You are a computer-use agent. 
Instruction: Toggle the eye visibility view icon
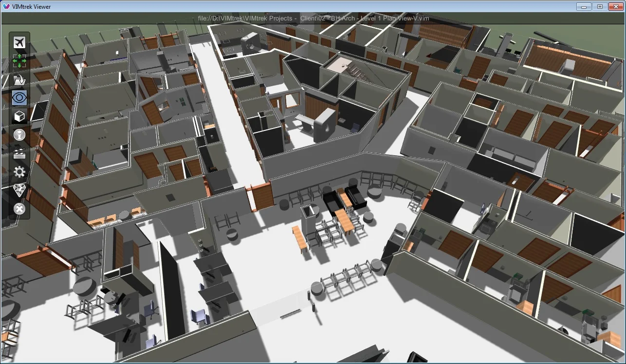19,98
